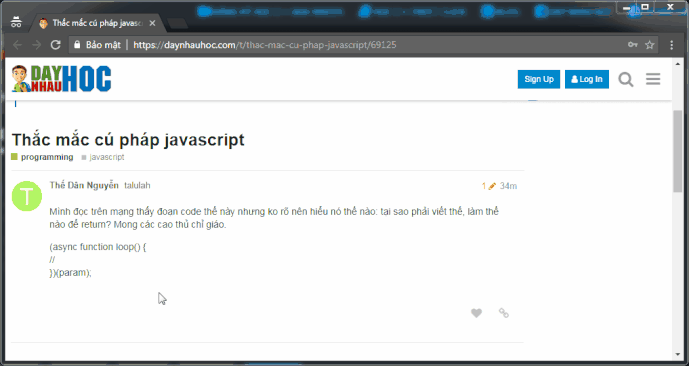Image resolution: width=689 pixels, height=366 pixels.
Task: Click the browser back arrow
Action: (x=17, y=45)
